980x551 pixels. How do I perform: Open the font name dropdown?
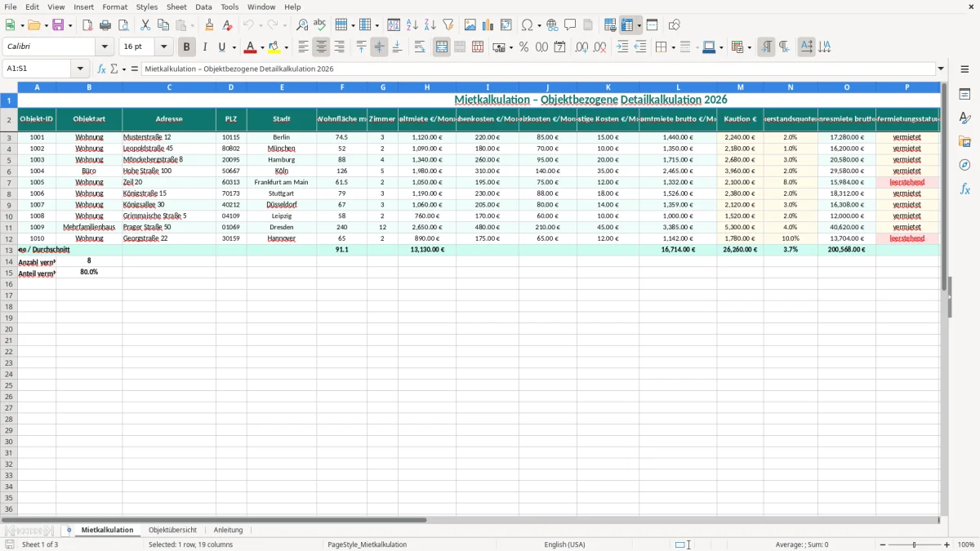coord(105,47)
